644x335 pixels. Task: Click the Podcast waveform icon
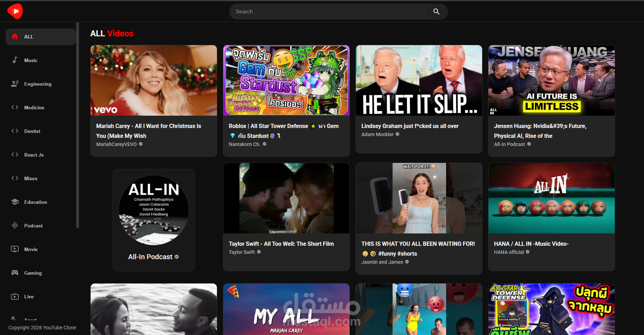point(15,226)
